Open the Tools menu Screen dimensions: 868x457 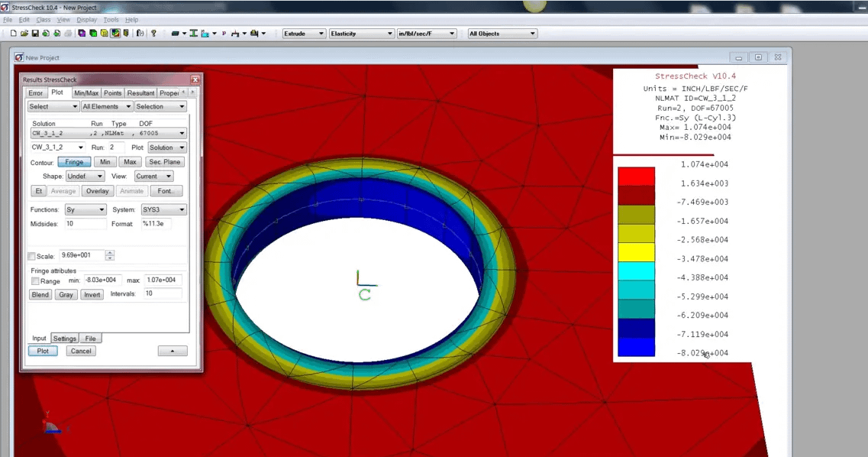[110, 19]
